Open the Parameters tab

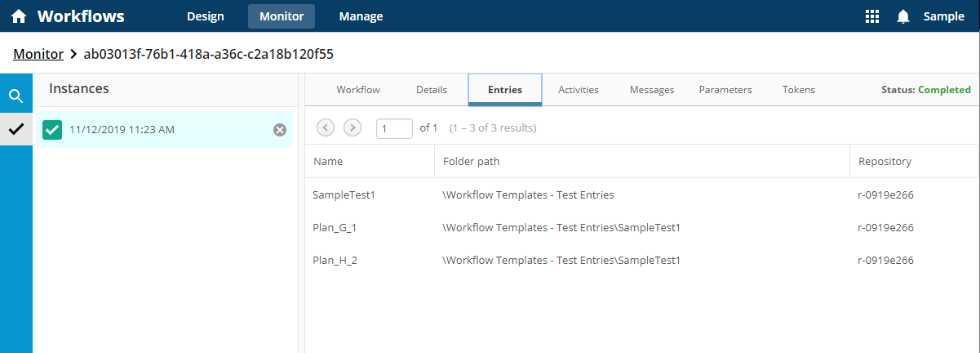(725, 90)
